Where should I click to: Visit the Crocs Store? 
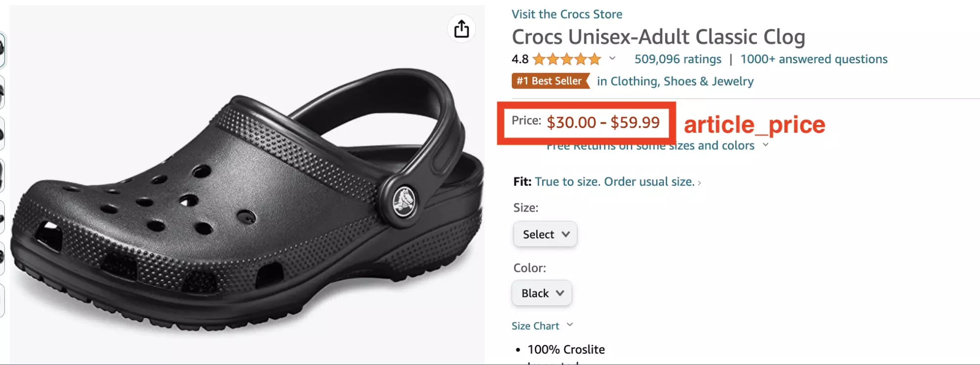tap(567, 14)
